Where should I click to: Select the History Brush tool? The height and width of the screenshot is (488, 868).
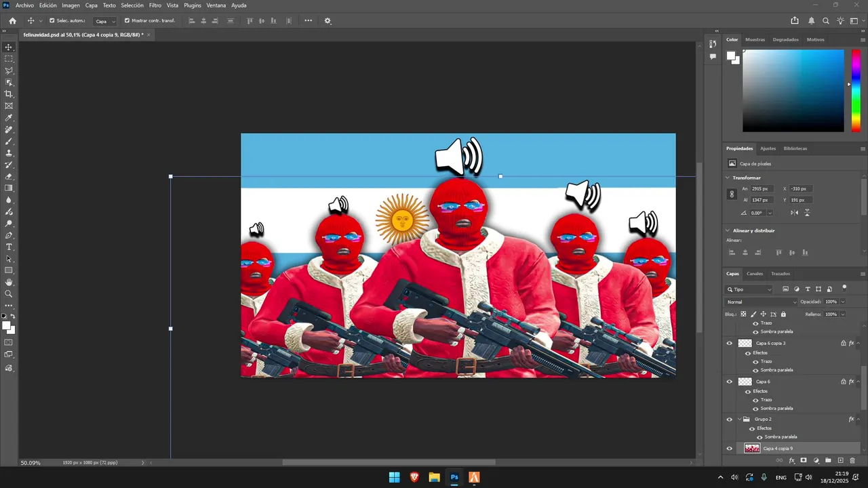9,165
